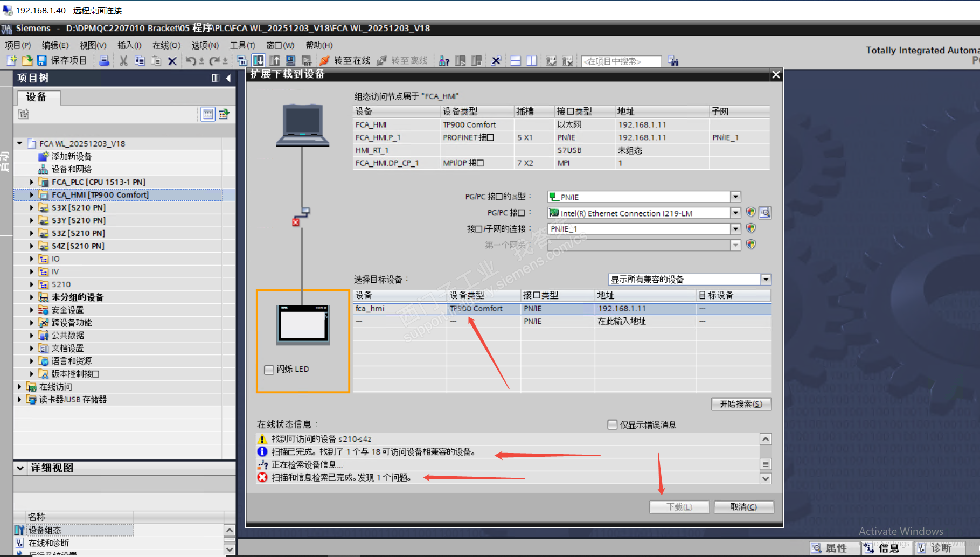
Task: Select the ungrouped devices (未分组的设备) tree item
Action: click(x=78, y=297)
